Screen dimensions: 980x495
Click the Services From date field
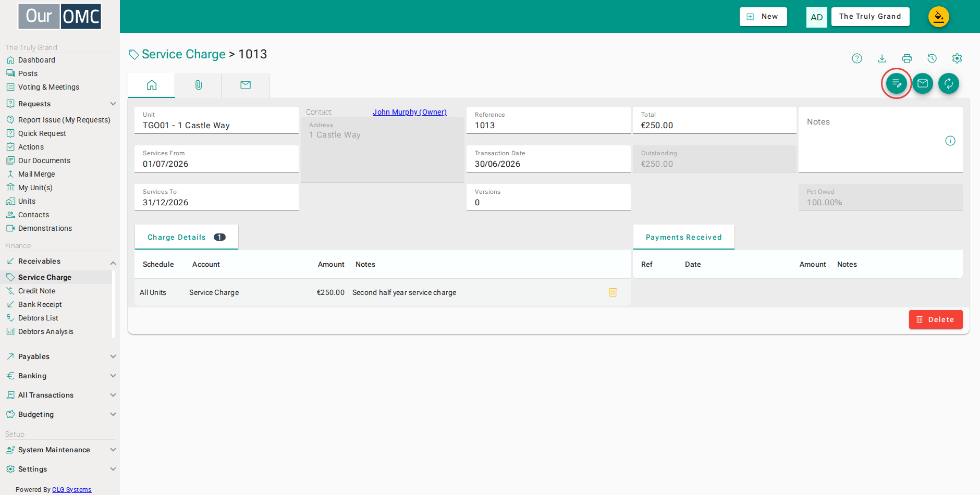point(216,159)
